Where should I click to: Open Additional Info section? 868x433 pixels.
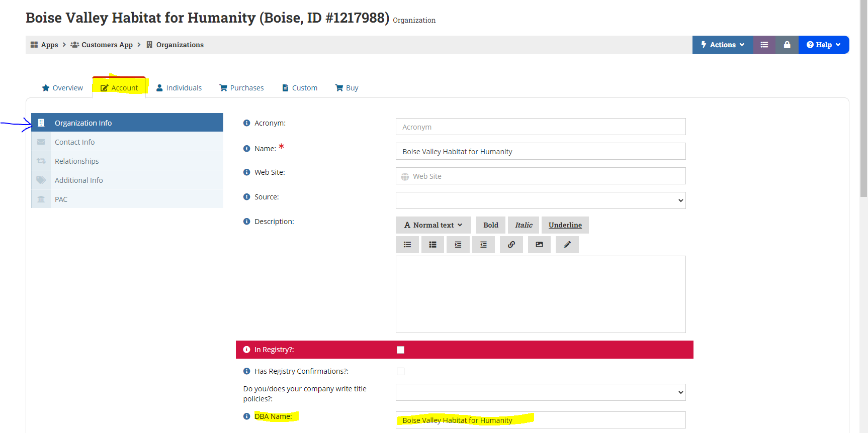tap(127, 180)
